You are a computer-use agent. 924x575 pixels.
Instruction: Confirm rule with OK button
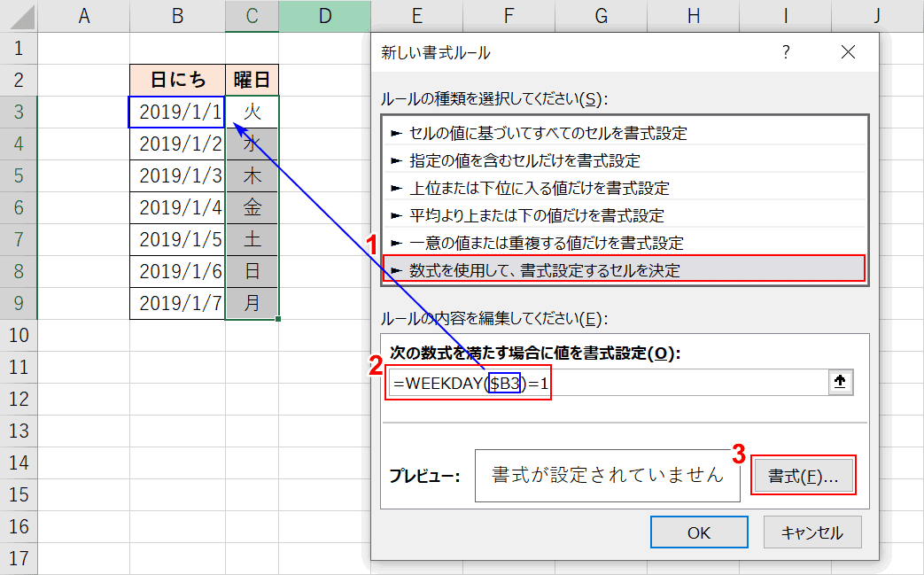pyautogui.click(x=699, y=532)
